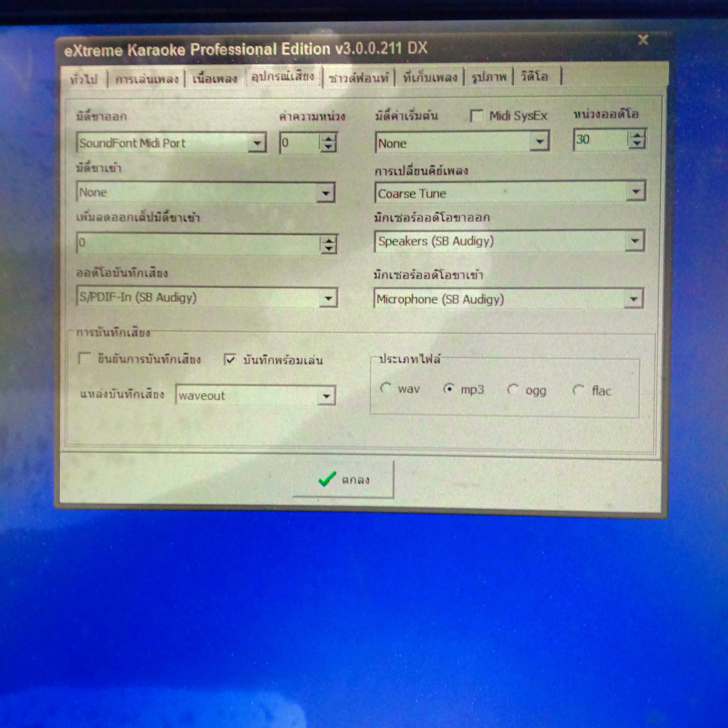Select mp3 file type radio button
Viewport: 728px width, 728px height.
tap(448, 388)
